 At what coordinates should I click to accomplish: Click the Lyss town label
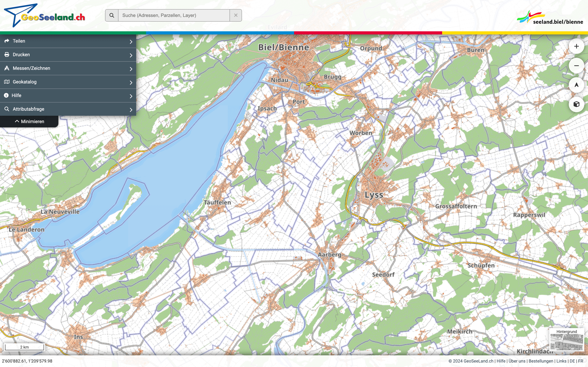click(374, 195)
